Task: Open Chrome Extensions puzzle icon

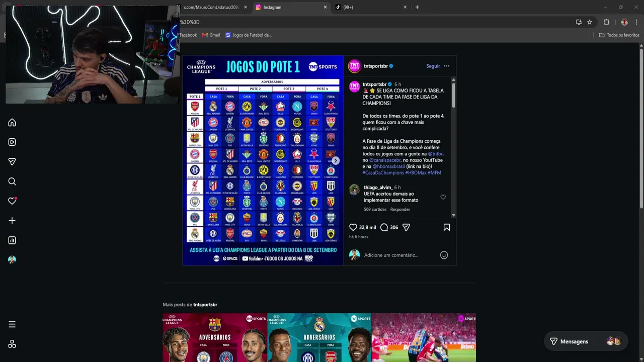Action: pyautogui.click(x=606, y=22)
